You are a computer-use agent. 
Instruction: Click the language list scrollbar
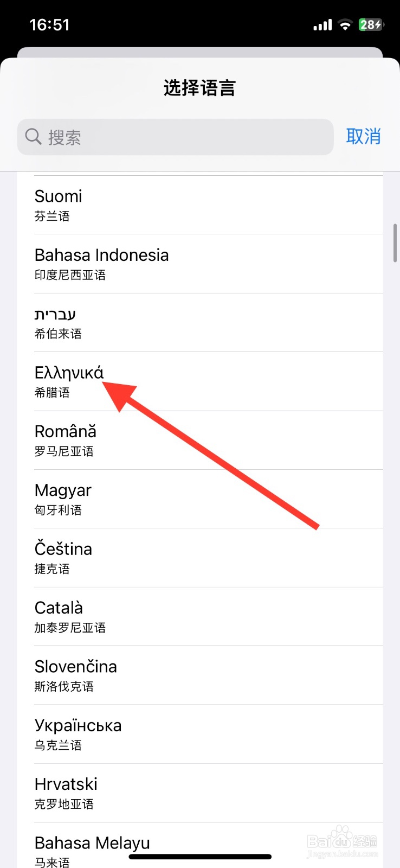[395, 242]
